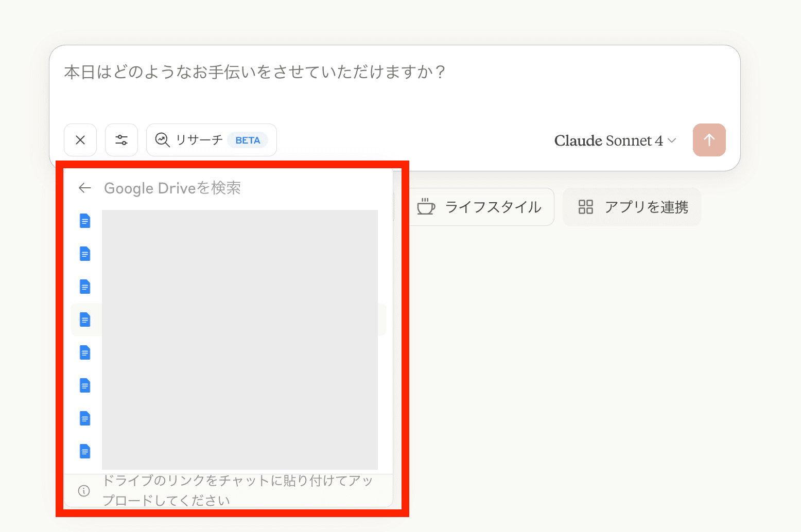The image size is (801, 532).
Task: Click the info icon beside the Drive hint
Action: (x=84, y=491)
